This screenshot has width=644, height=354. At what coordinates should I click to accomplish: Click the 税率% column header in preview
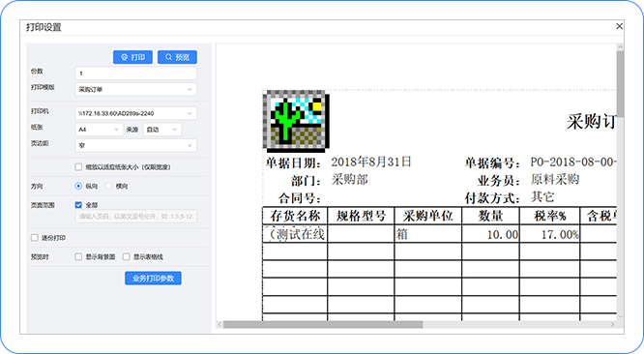[x=549, y=216]
